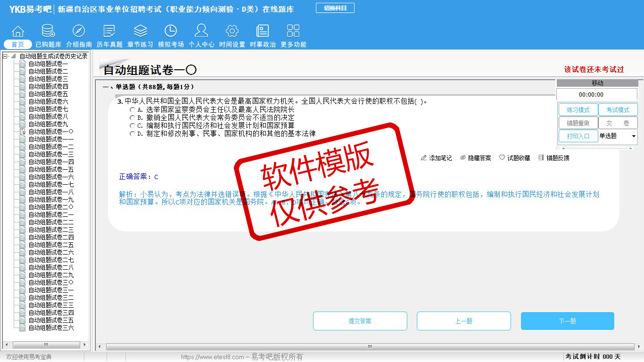644x362 pixels.
Task: Click the 下一题 next question button
Action: click(567, 321)
